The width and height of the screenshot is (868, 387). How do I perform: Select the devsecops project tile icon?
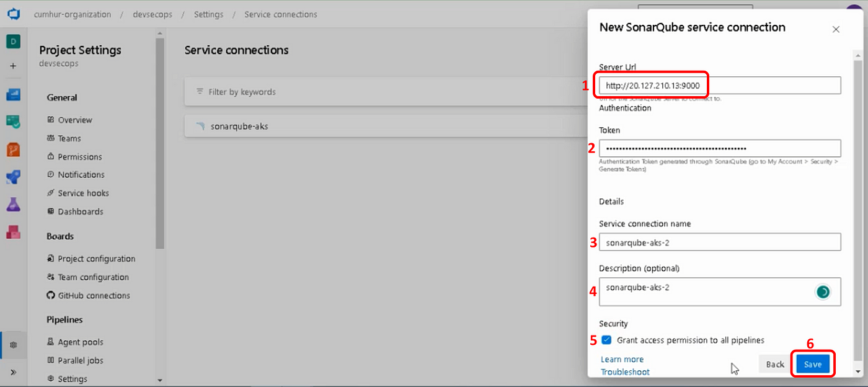(14, 42)
